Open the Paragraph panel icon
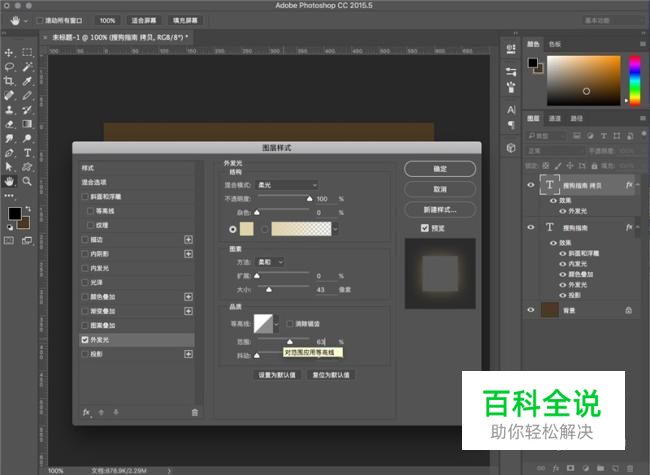Screen dimensions: 650x475 (511, 125)
